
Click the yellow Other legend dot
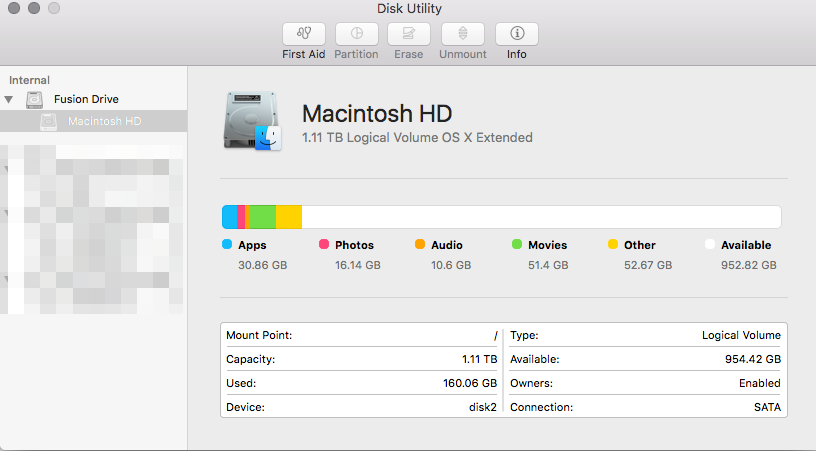point(613,244)
